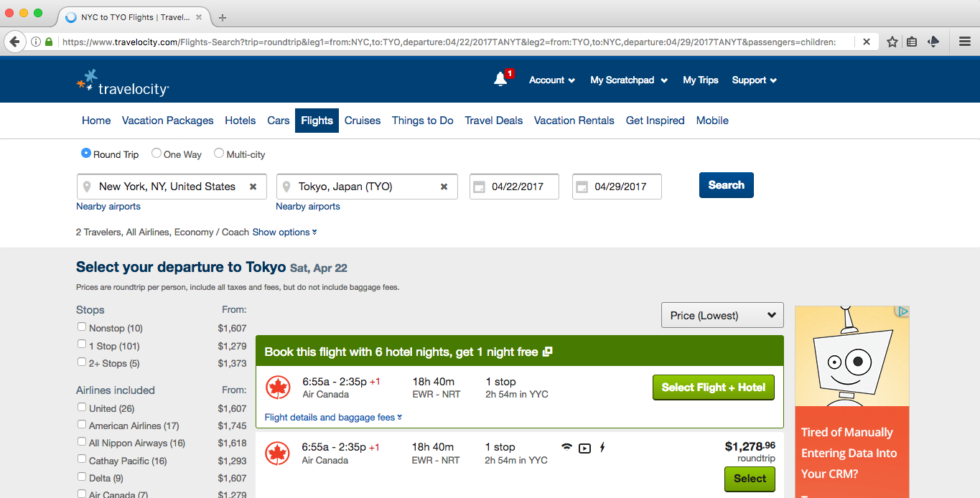Expand Show options for travelers
This screenshot has width=980, height=498.
coord(284,232)
